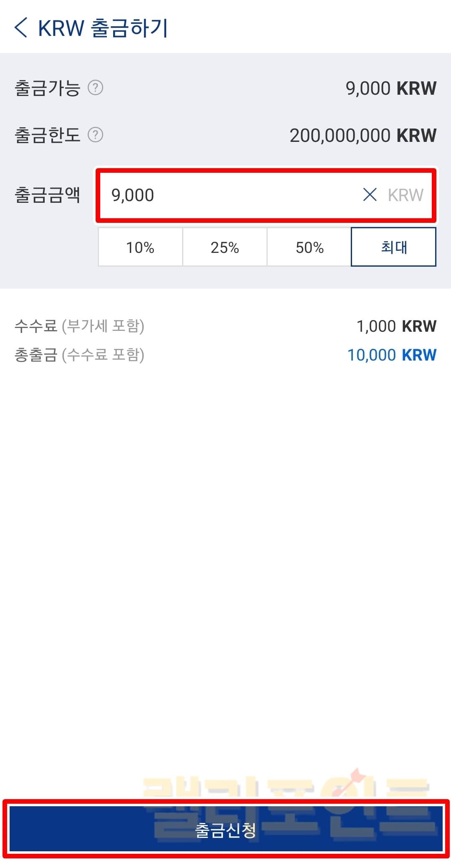Tap the blue 10,000 KRW total value
The height and width of the screenshot is (868, 451).
click(x=392, y=355)
